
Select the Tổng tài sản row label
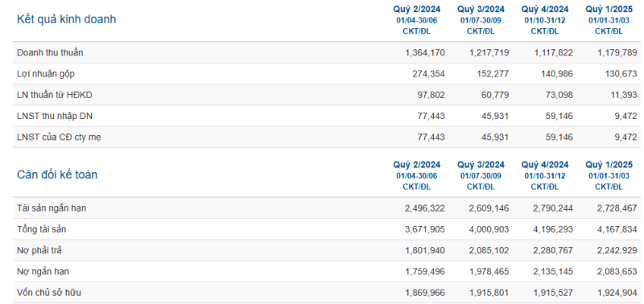(42, 229)
